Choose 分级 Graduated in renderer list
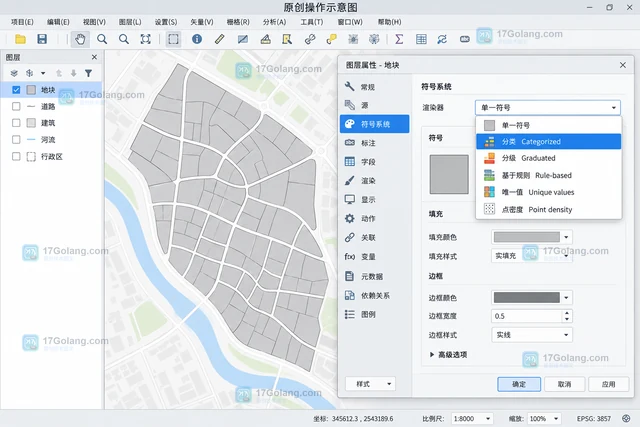The height and width of the screenshot is (427, 640). tap(549, 158)
